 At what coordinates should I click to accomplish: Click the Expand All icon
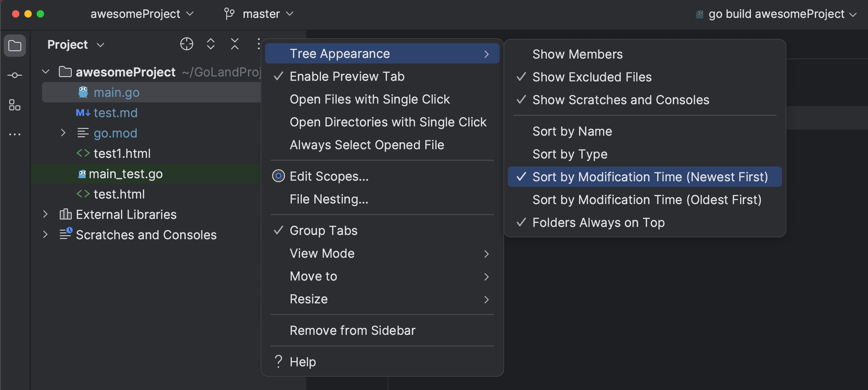(x=210, y=44)
